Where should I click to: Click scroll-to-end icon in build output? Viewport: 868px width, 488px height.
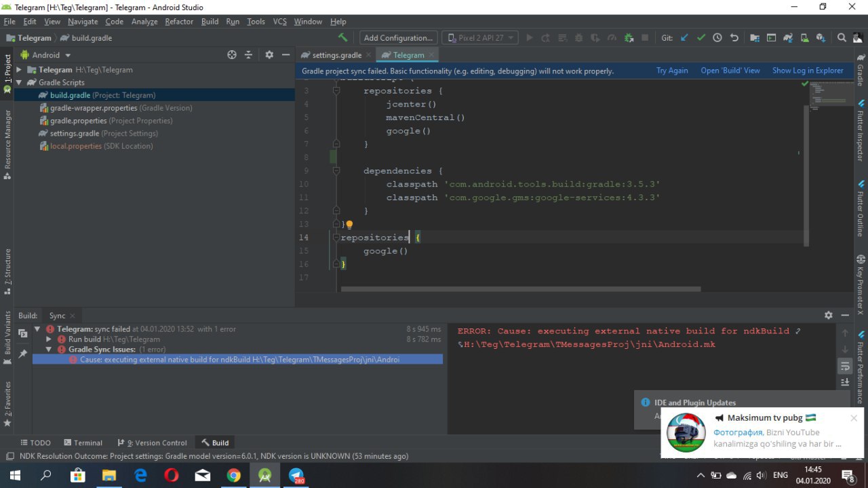[x=845, y=382]
